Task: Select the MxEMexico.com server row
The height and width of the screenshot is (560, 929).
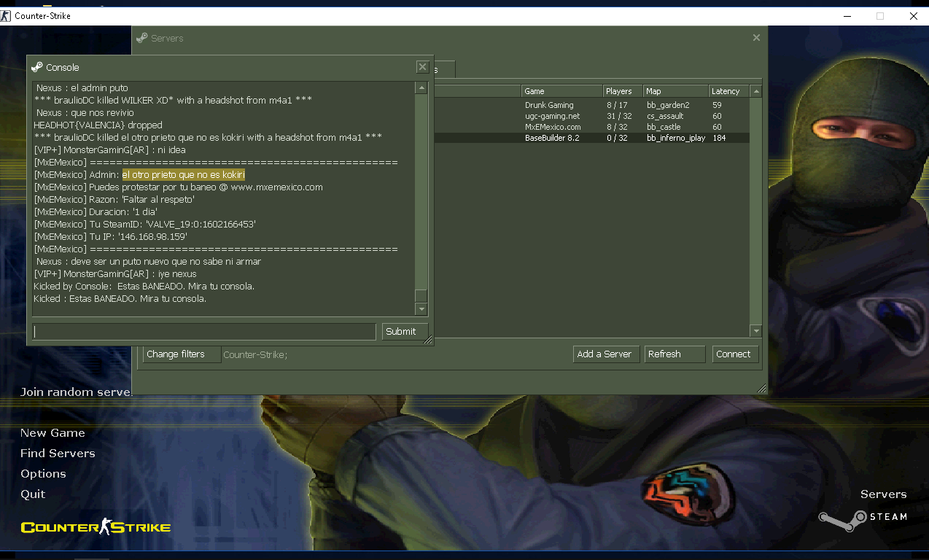Action: pos(592,127)
